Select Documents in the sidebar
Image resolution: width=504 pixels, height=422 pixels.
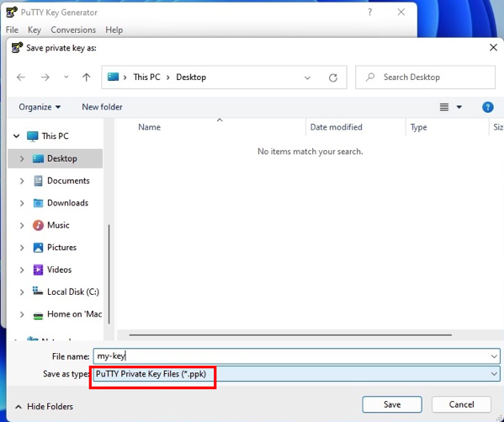click(x=61, y=181)
